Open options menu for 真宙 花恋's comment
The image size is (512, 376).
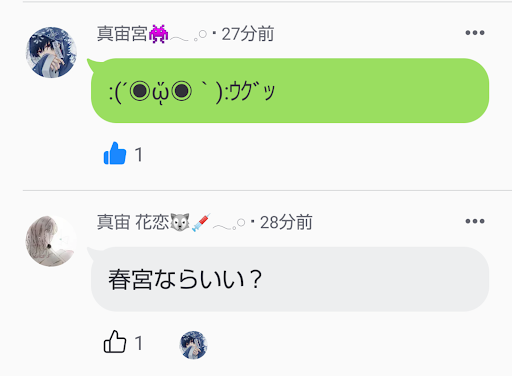475,221
